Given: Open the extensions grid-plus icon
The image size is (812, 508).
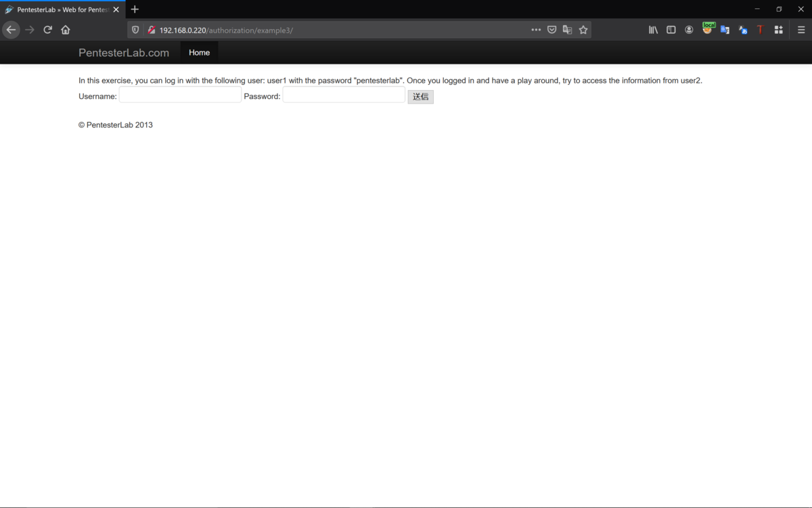Looking at the screenshot, I should point(779,30).
